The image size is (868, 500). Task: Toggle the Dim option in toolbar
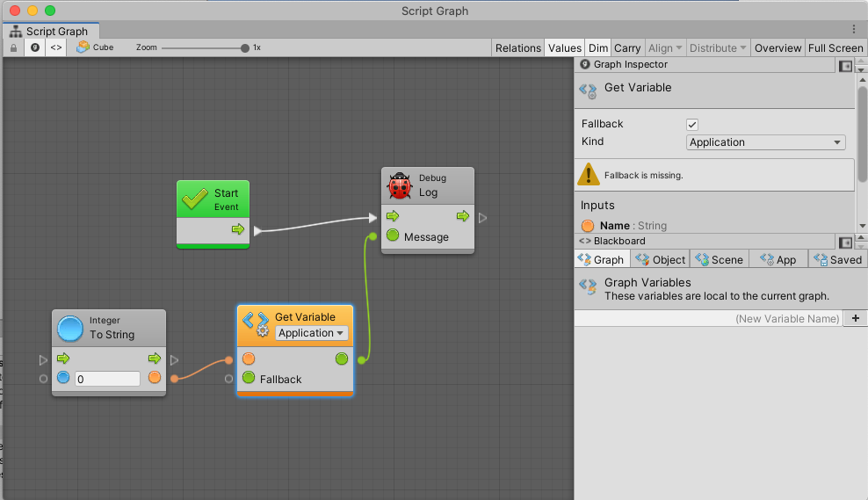[x=598, y=47]
